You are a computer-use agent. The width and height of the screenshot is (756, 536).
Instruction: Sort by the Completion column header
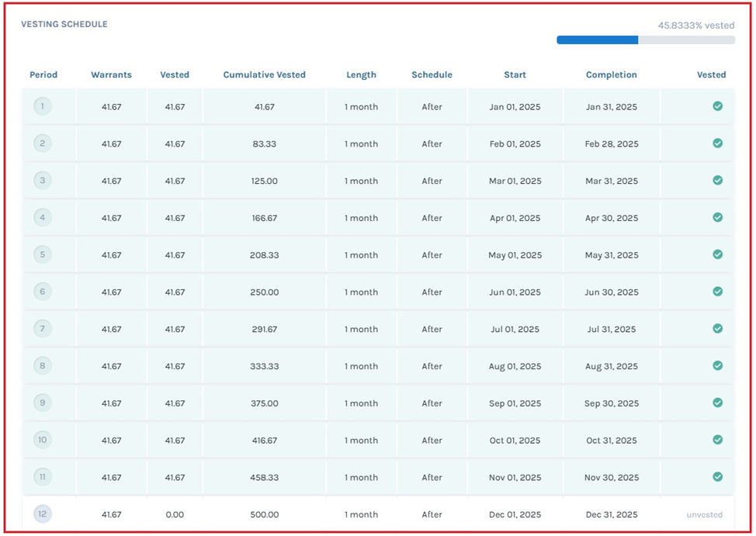[x=611, y=75]
